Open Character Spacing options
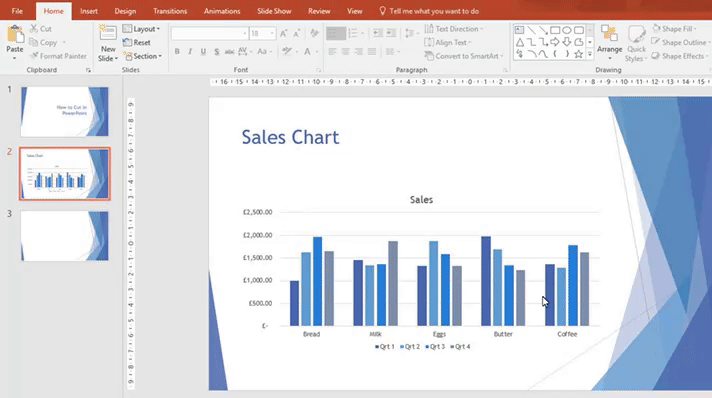This screenshot has height=398, width=712. pos(245,51)
